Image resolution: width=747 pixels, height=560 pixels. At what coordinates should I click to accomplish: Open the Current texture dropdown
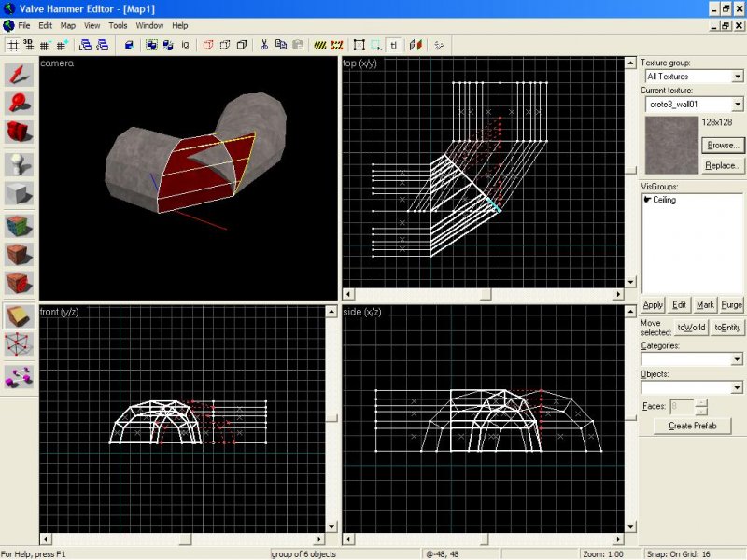737,105
